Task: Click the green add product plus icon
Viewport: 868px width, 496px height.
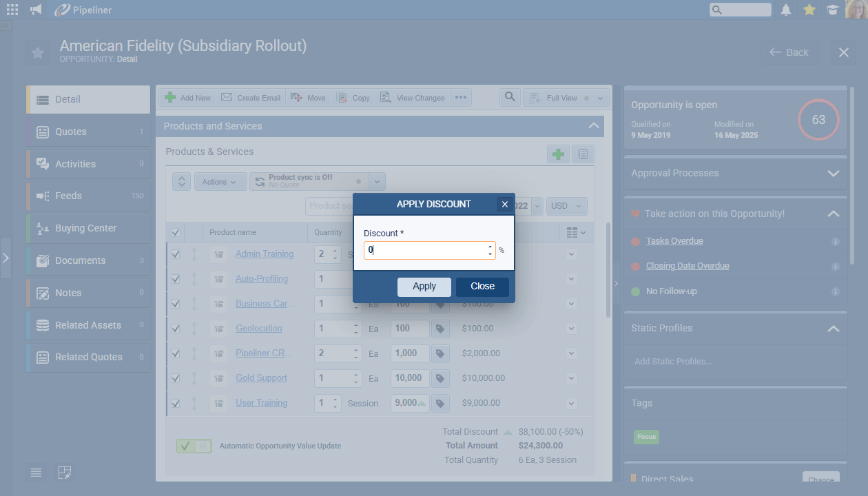Action: point(558,154)
